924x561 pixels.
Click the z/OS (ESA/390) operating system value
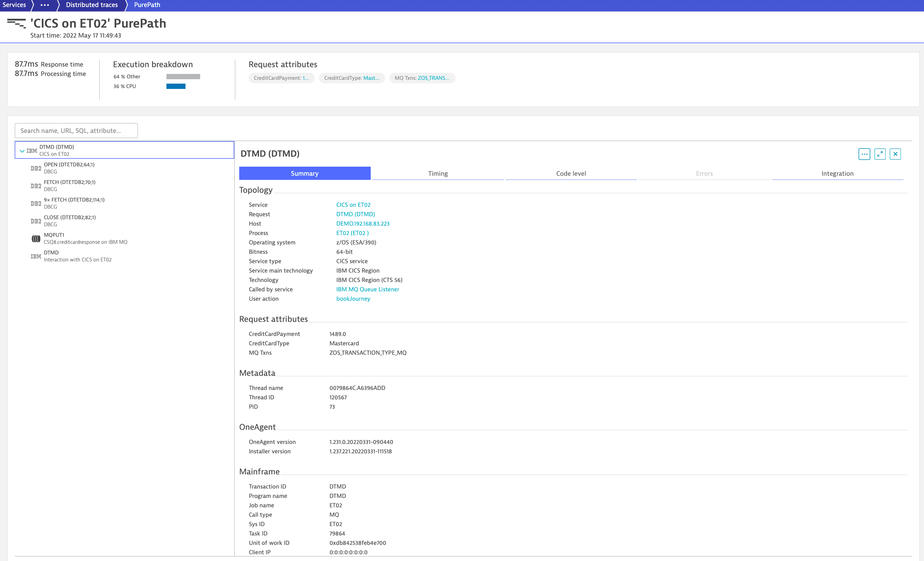coord(356,242)
